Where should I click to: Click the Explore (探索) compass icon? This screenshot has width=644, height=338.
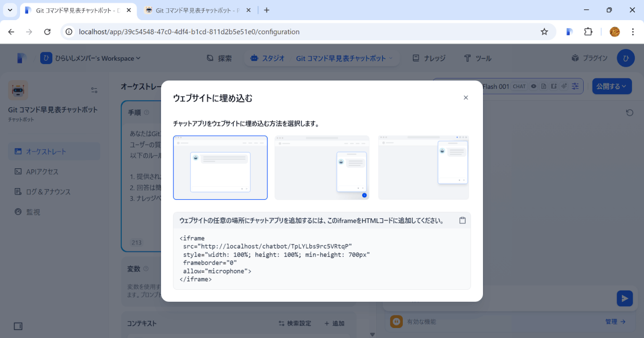pyautogui.click(x=210, y=58)
